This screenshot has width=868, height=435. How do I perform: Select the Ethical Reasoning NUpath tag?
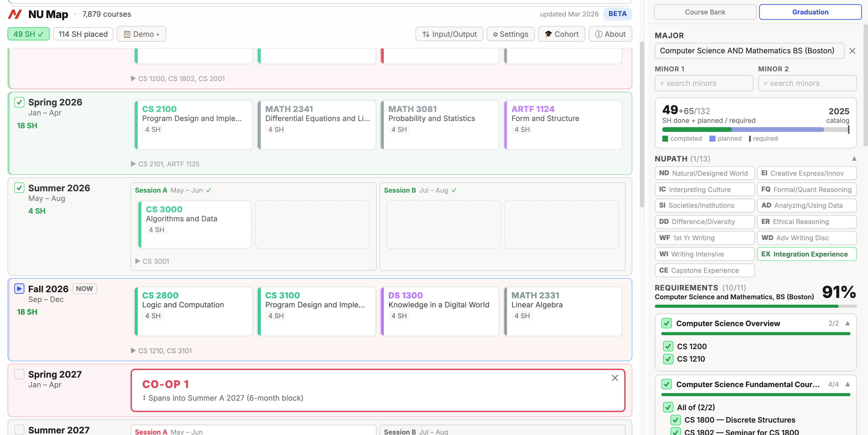[807, 222]
